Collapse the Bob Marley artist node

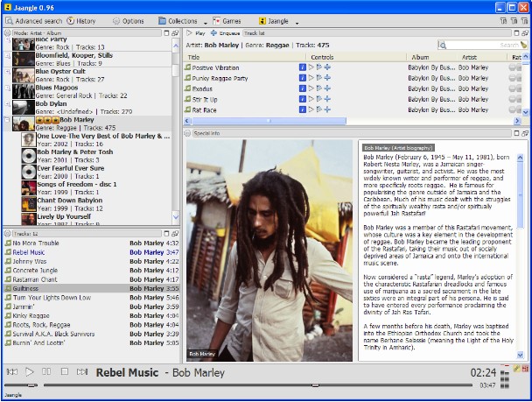[x=7, y=119]
